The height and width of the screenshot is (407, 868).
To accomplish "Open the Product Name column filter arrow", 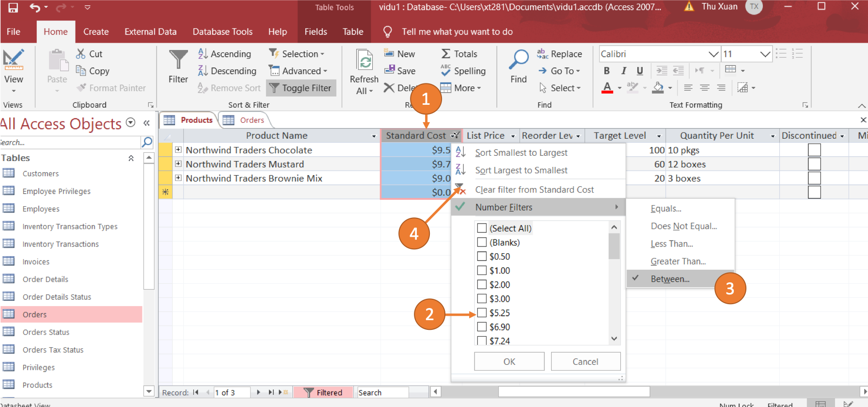I will point(374,136).
